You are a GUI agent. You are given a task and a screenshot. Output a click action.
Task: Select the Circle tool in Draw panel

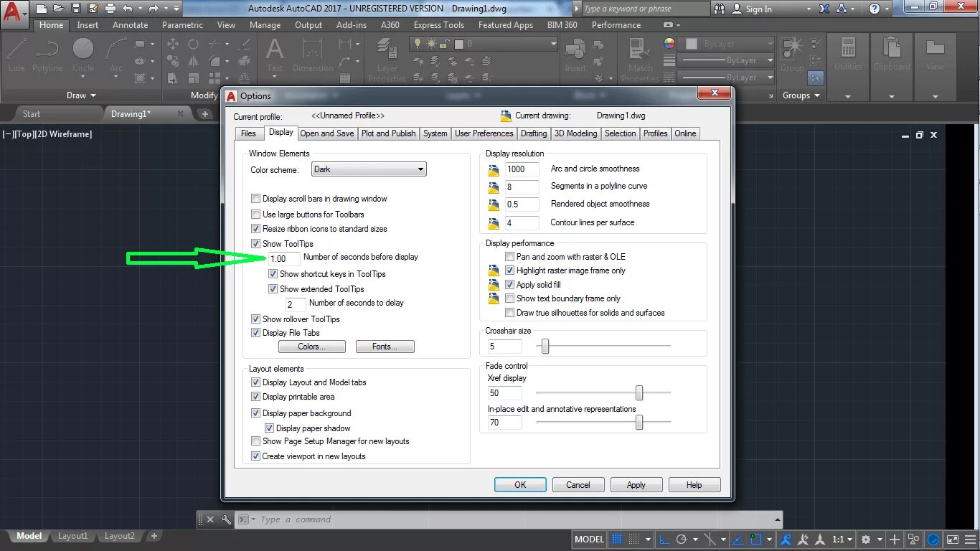83,55
